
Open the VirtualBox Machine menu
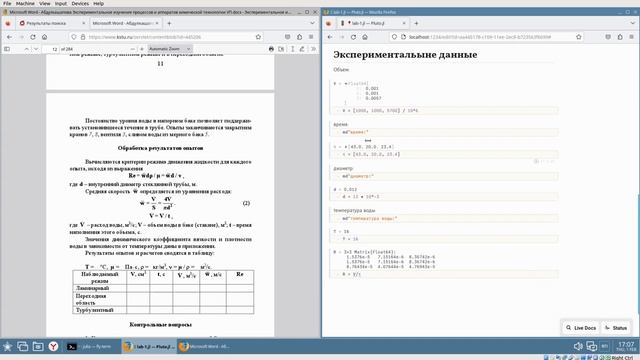pos(25,3)
